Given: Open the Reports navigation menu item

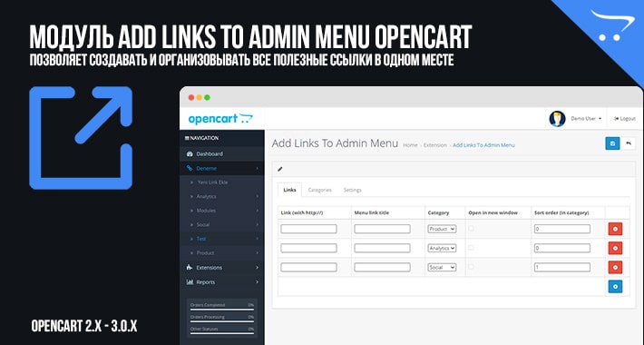Looking at the screenshot, I should tap(222, 282).
